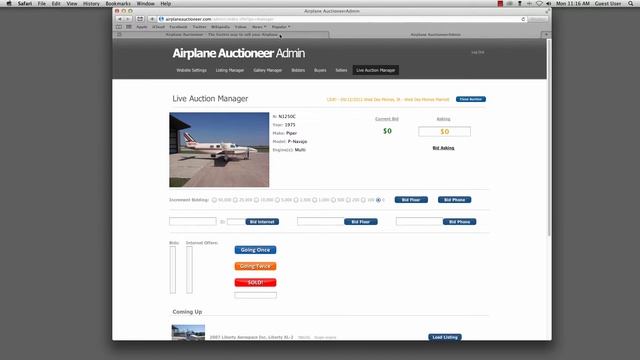Select the 500 increment radio button

tap(333, 200)
